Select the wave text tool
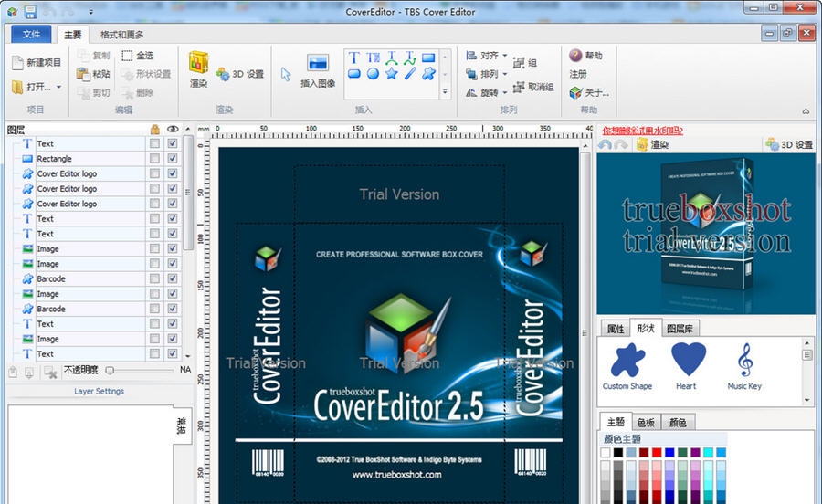Viewport: 822px width, 504px height. coord(409,58)
